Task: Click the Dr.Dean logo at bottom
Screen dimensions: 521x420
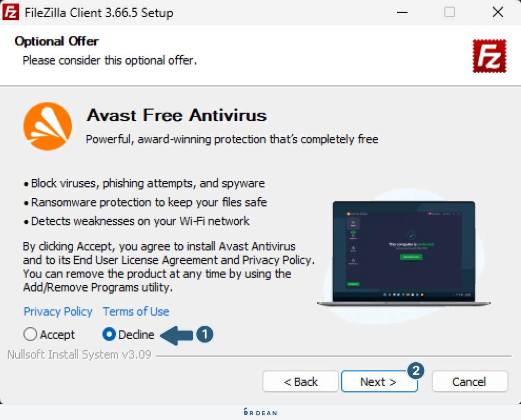Action: (x=260, y=412)
